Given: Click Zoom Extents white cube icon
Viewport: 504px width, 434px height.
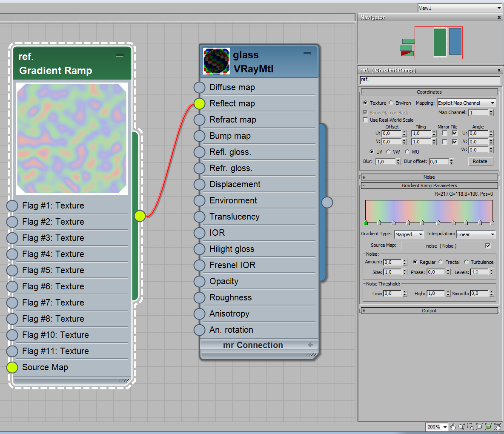Looking at the screenshot, I should [480, 427].
